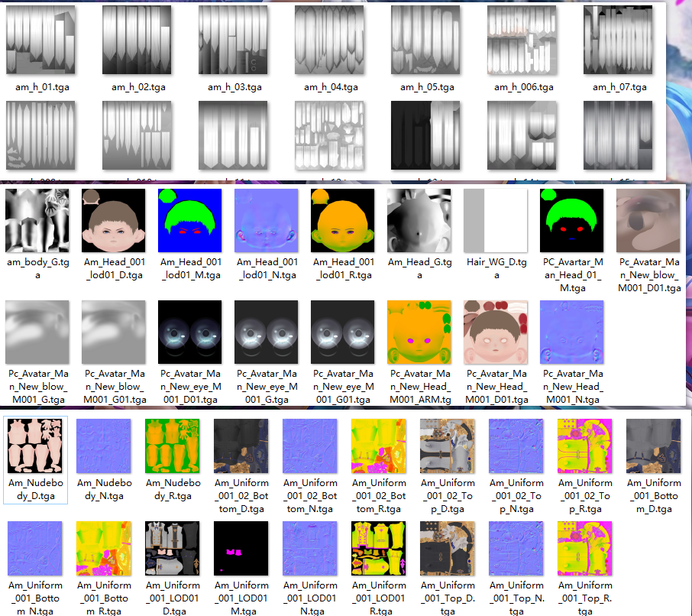Click the file name am_h_006.tga
Image resolution: width=692 pixels, height=616 pixels.
523,87
